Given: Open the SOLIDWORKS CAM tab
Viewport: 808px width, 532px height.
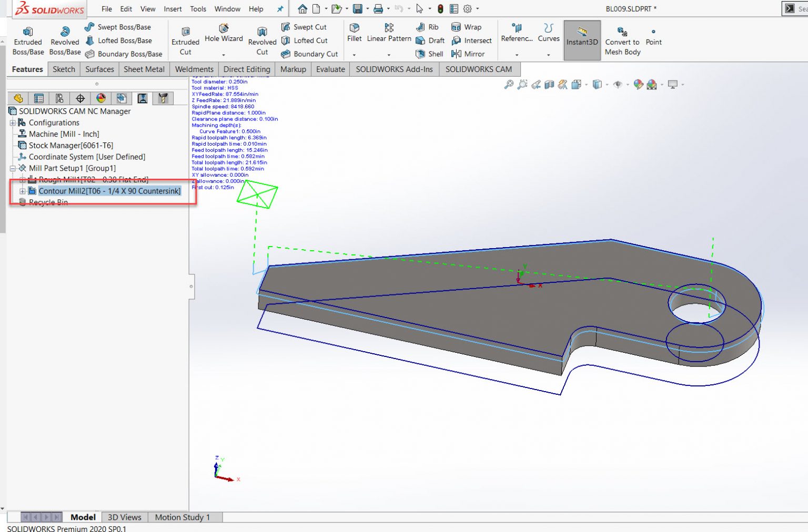Looking at the screenshot, I should [x=479, y=69].
